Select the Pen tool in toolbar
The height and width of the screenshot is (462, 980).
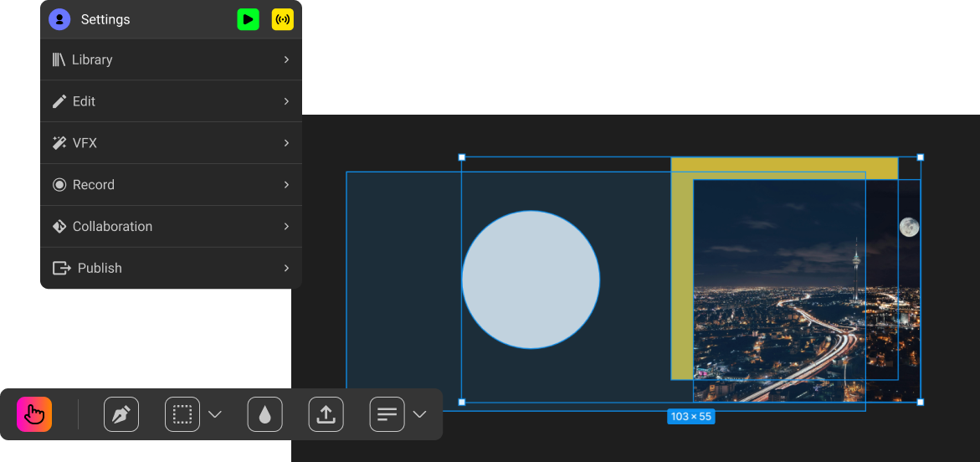click(x=121, y=414)
